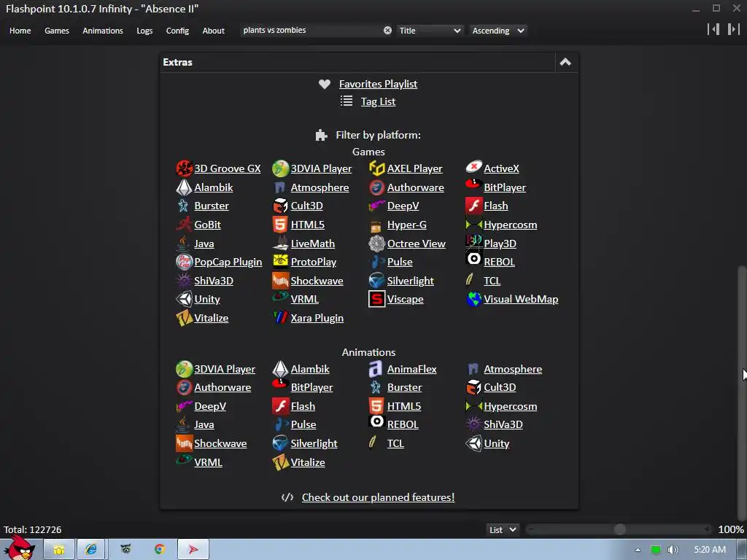Image resolution: width=747 pixels, height=560 pixels.
Task: Click the AnimaFlex icon
Action: point(376,368)
